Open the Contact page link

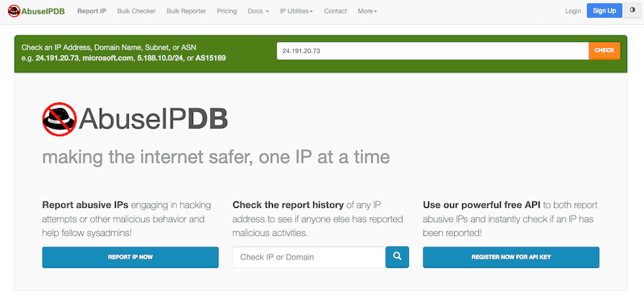[x=336, y=11]
